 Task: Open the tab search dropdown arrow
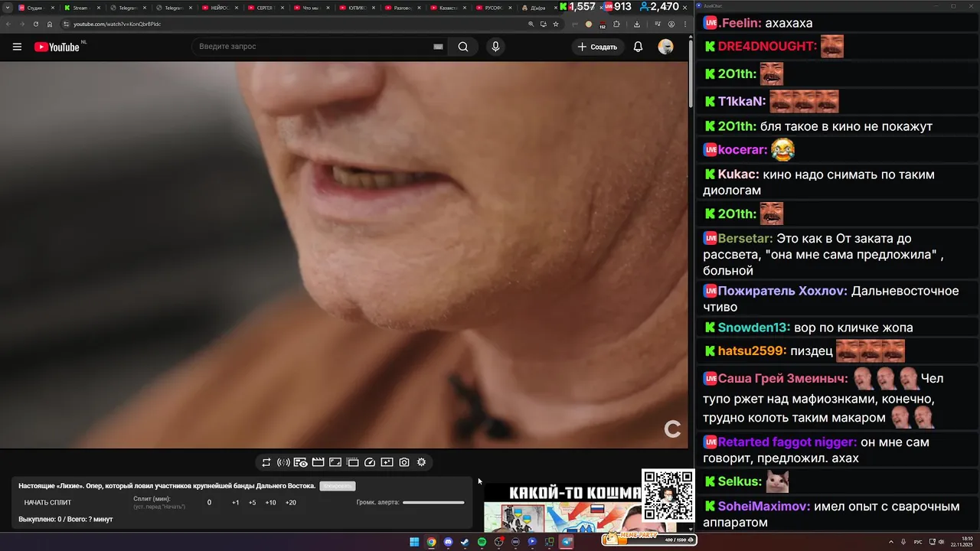(x=7, y=8)
